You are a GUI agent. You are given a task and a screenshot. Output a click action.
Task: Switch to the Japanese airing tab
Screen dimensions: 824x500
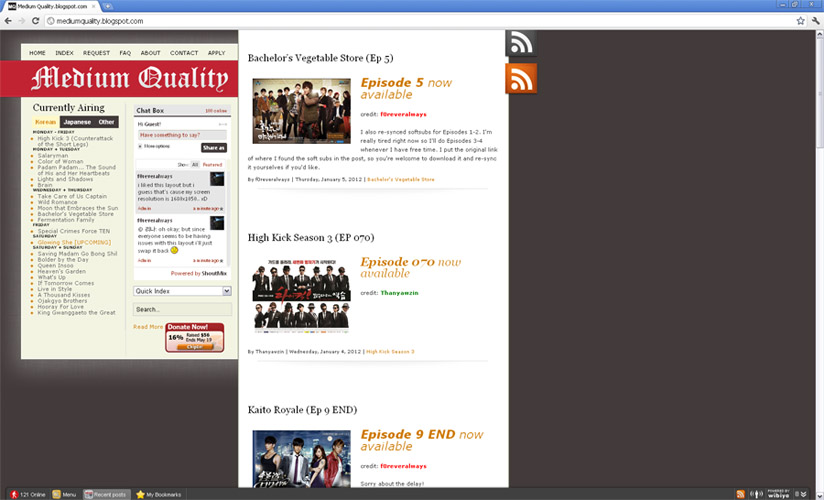tap(77, 122)
